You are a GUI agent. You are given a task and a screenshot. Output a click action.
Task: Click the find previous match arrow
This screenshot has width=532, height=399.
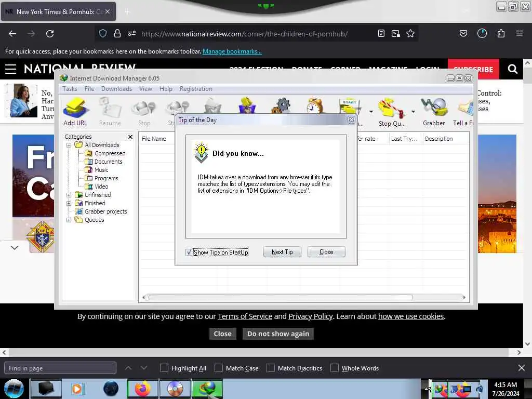[128, 368]
